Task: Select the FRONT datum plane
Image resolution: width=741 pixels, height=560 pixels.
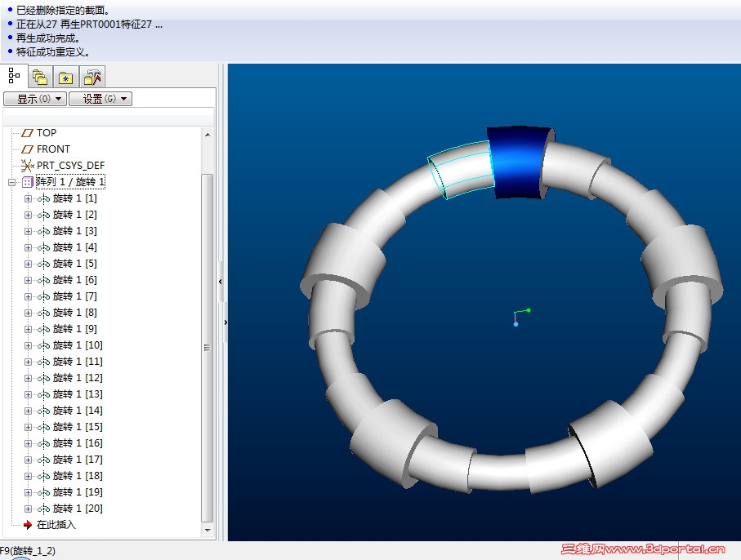Action: coord(53,149)
